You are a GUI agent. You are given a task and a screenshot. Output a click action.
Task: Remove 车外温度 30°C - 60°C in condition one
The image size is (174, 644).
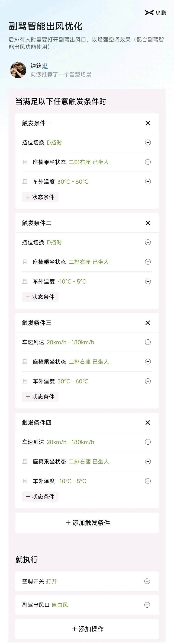148,182
